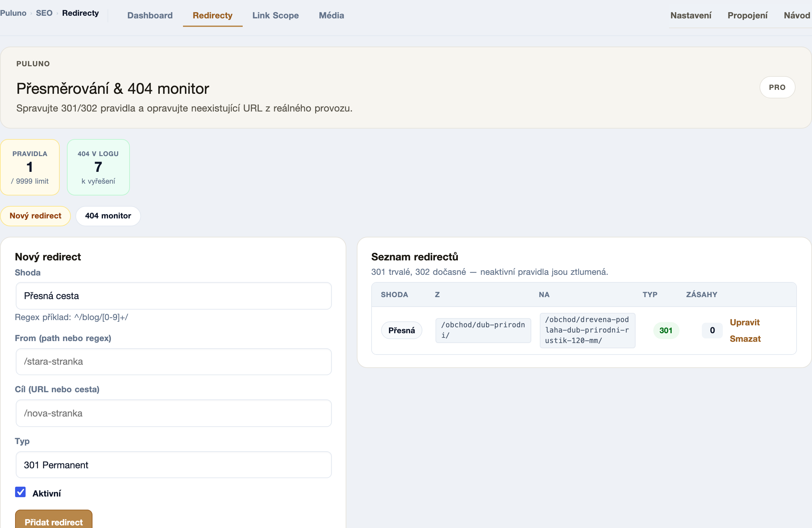Click the Seznam redirectů heading

point(415,256)
